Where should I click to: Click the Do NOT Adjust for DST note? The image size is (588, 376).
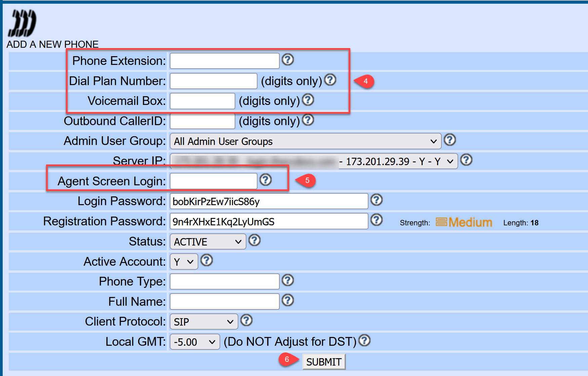coord(290,342)
